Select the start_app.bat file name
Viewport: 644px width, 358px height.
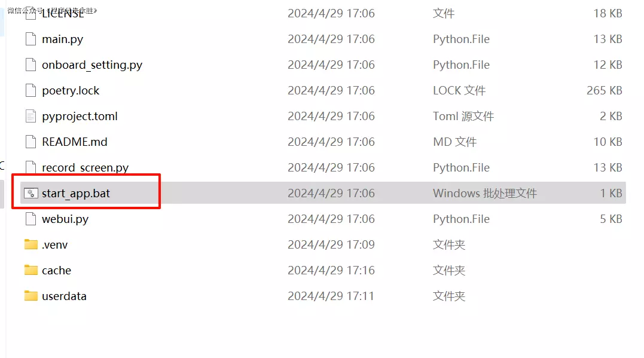(x=76, y=194)
